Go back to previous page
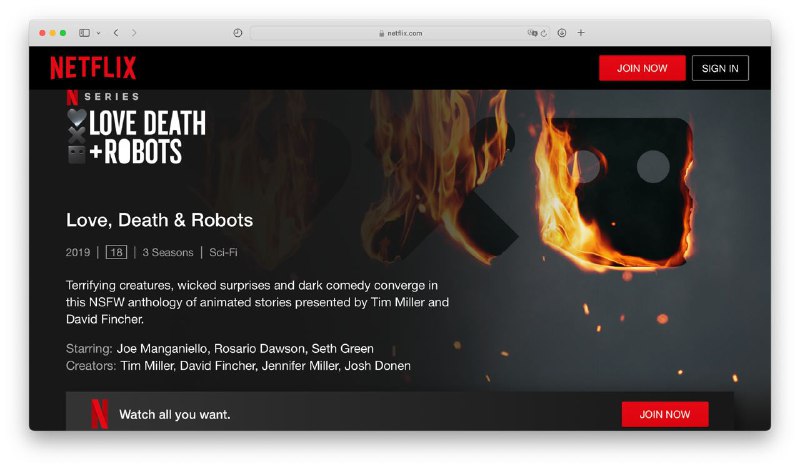 point(116,33)
